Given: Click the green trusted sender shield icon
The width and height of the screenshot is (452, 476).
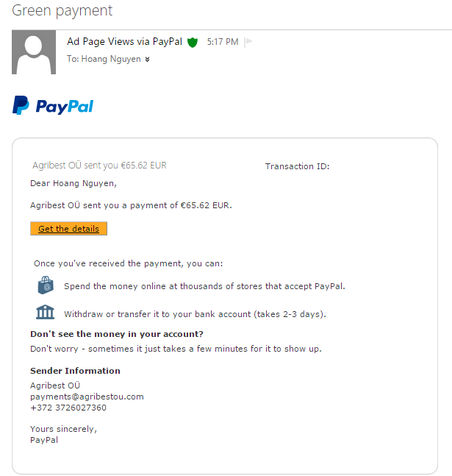Looking at the screenshot, I should click(193, 42).
